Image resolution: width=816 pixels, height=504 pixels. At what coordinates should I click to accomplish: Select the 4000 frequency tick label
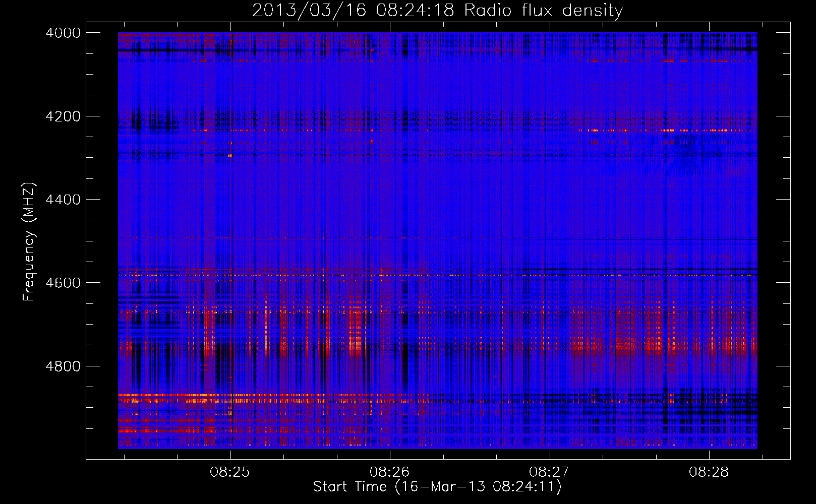63,33
